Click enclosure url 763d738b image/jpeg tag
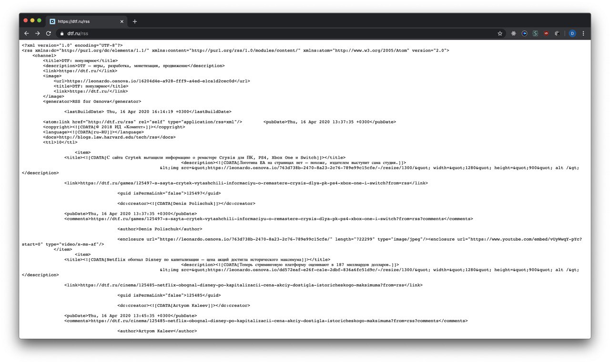 [x=273, y=239]
